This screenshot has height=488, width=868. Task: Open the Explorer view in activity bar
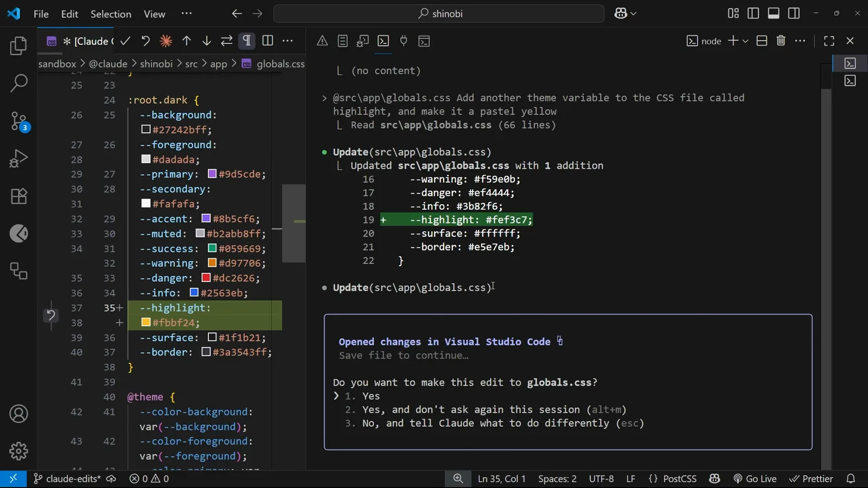(x=18, y=46)
